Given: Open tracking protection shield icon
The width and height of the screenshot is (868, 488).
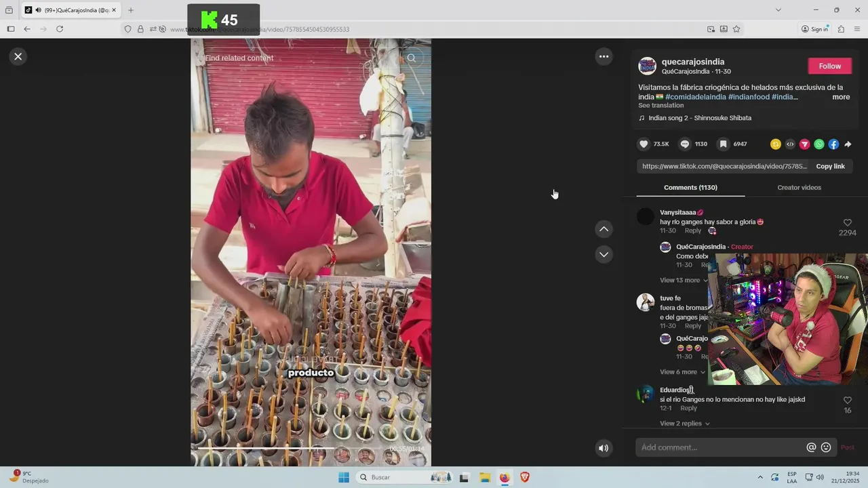Looking at the screenshot, I should click(127, 29).
